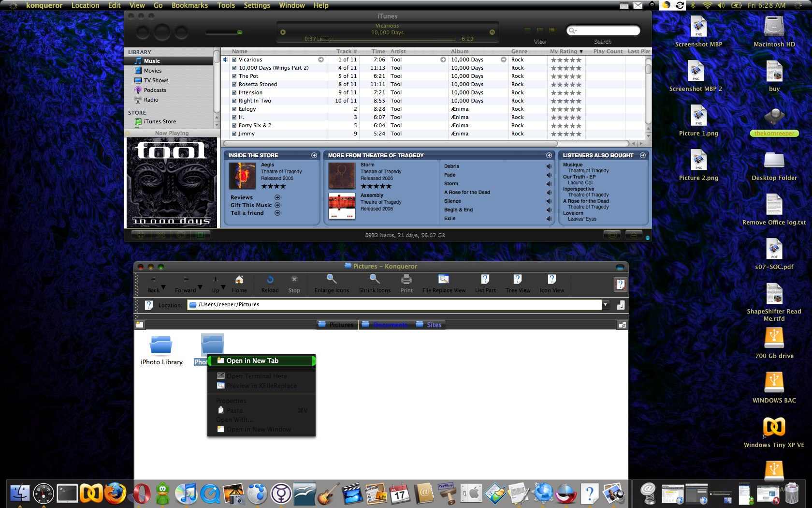This screenshot has width=812, height=508.
Task: Click Up arrow in Konqueror toolbar
Action: (x=215, y=280)
